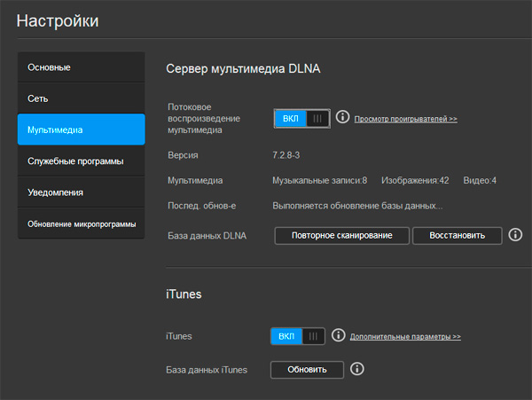Select the Мультимедиа tab

click(x=81, y=129)
